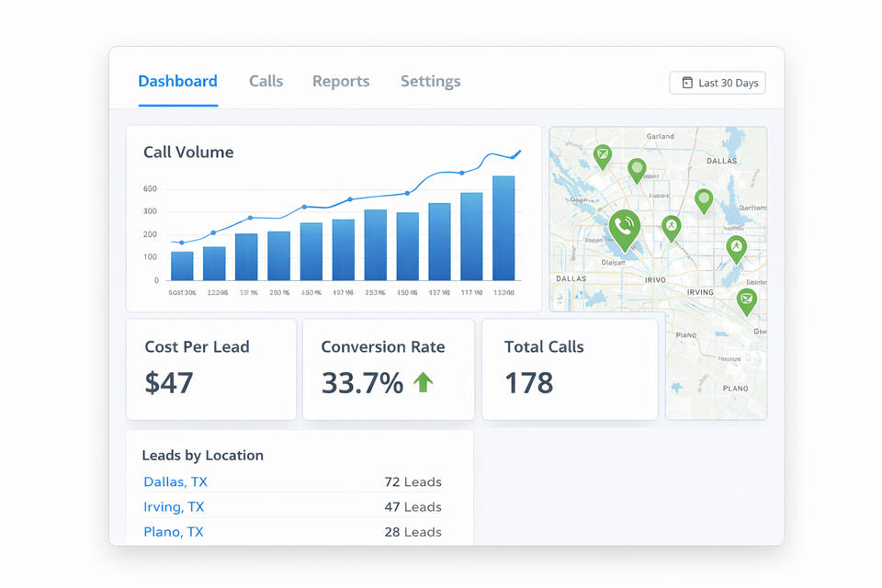Click the tallest bar in Call Volume chart
This screenshot has height=588, width=882.
503,228
